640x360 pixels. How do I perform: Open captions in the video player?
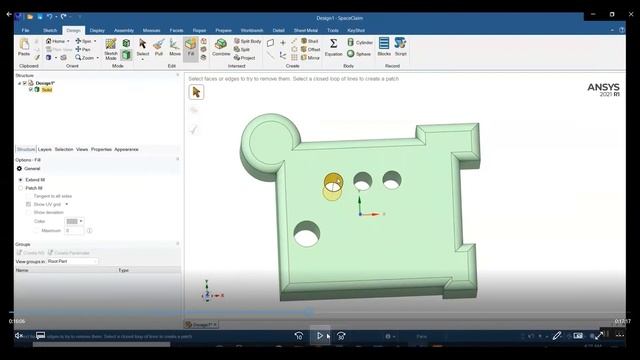click(40, 336)
